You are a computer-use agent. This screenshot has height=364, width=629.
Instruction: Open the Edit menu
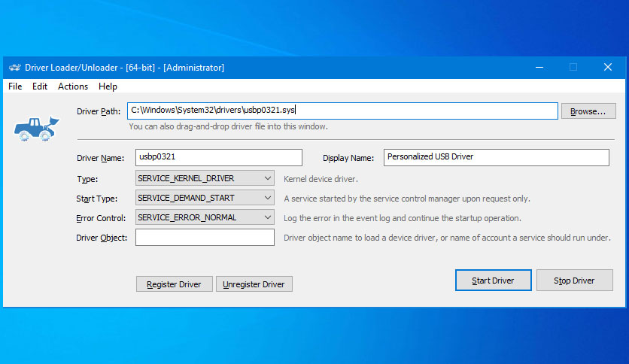(x=40, y=86)
